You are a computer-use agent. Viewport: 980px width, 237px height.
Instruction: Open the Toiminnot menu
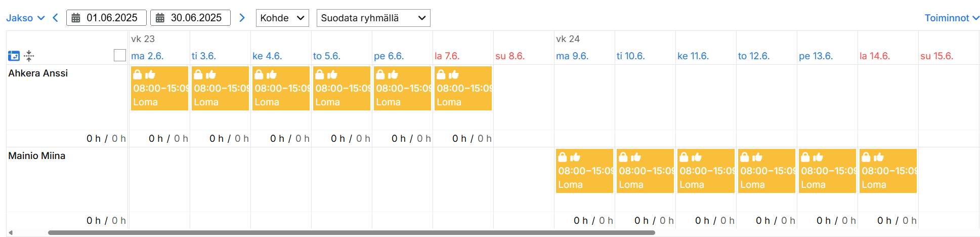(952, 18)
